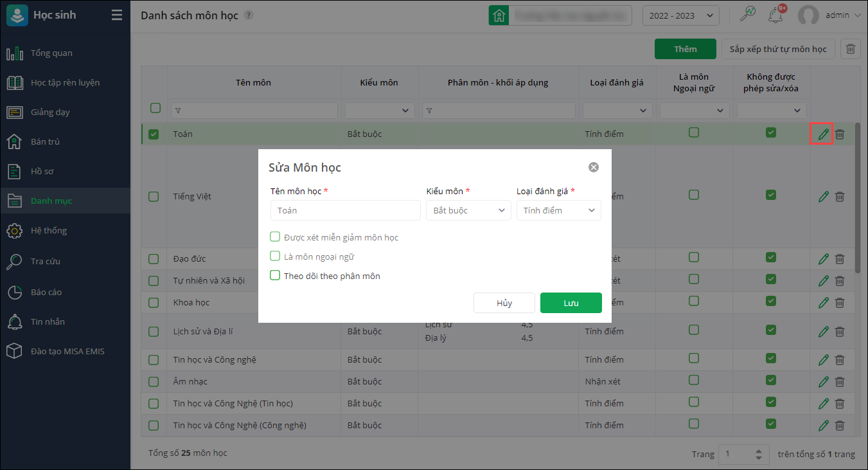The width and height of the screenshot is (868, 470).
Task: Enable Theo dõi theo phân môn checkbox
Action: (275, 276)
